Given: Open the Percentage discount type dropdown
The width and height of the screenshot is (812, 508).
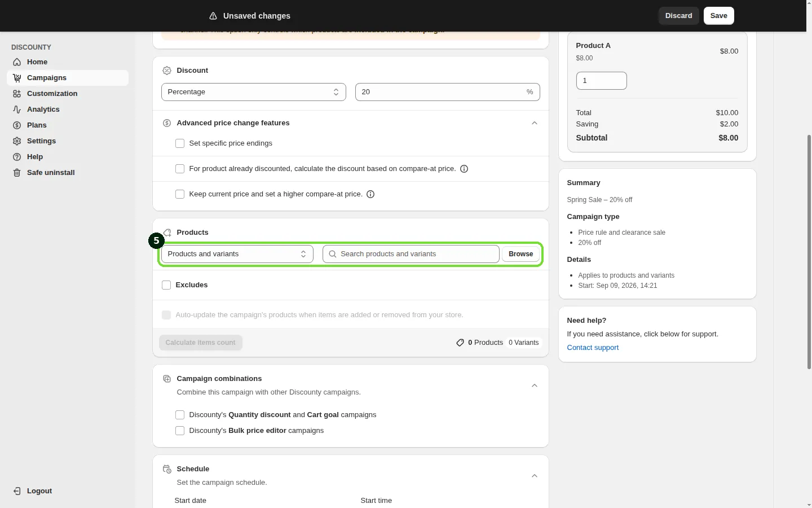Looking at the screenshot, I should (254, 92).
